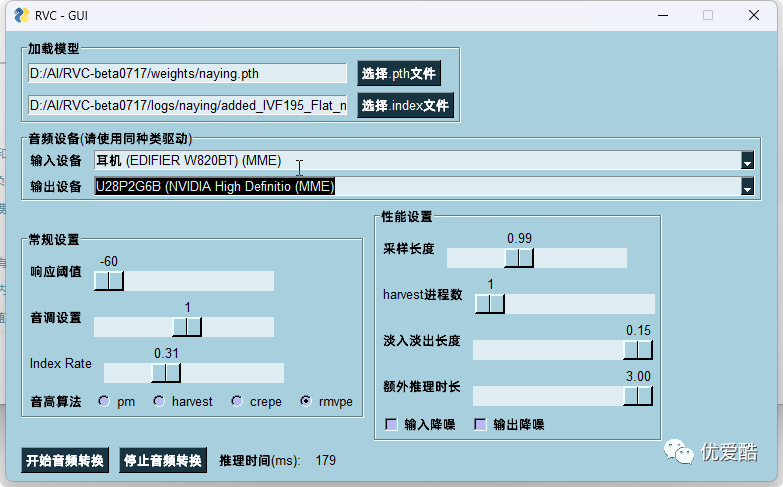This screenshot has width=783, height=487.
Task: Click the RVC-GUI Python app icon
Action: coord(21,15)
